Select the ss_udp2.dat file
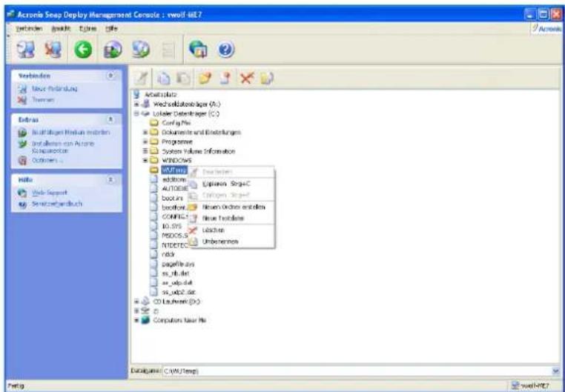 coord(177,292)
